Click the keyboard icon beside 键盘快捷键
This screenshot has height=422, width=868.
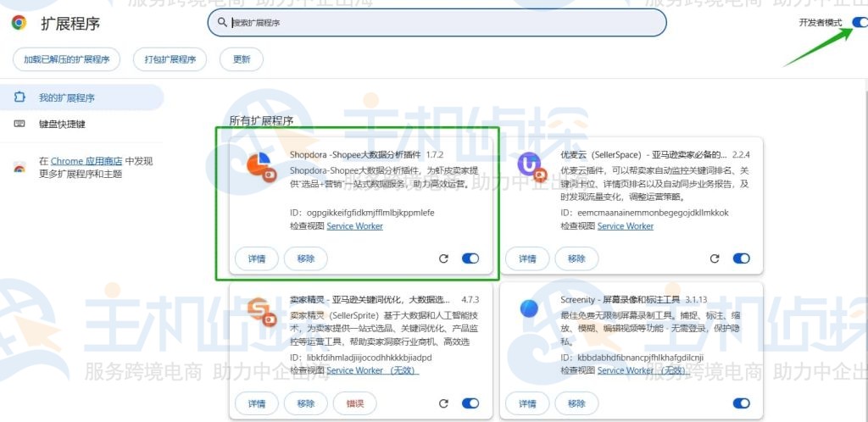coord(19,124)
